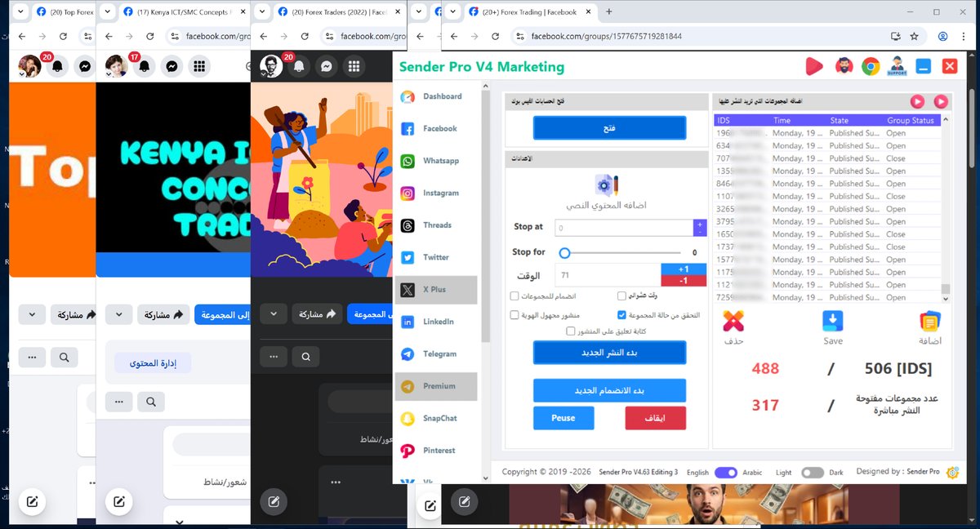
Task: Select the Premium sidebar entry
Action: tap(437, 386)
